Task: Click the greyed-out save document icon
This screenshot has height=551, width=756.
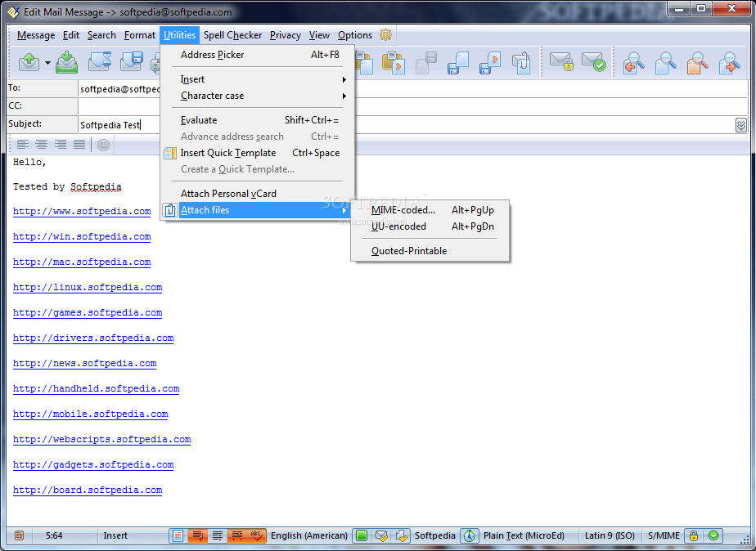Action: (426, 63)
